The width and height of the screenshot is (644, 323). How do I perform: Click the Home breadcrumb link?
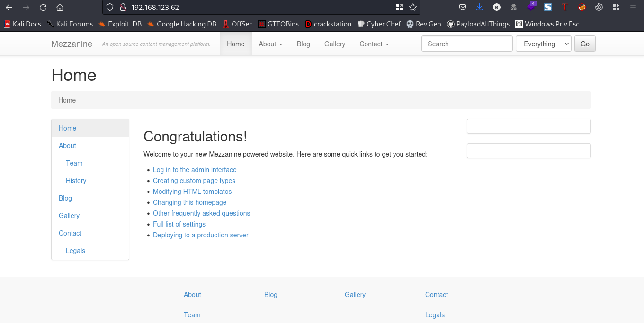67,100
